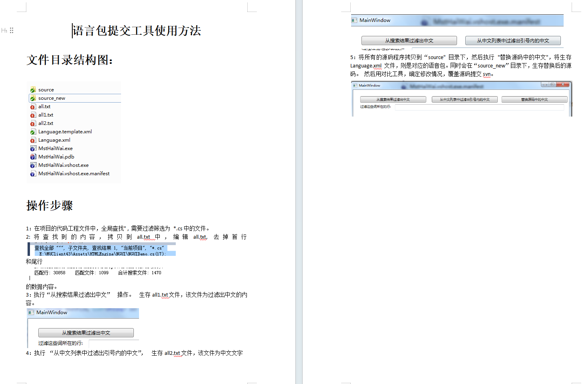The height and width of the screenshot is (384, 588).
Task: Click the 过滤这些词所在的行 input field on right page
Action: click(x=479, y=107)
